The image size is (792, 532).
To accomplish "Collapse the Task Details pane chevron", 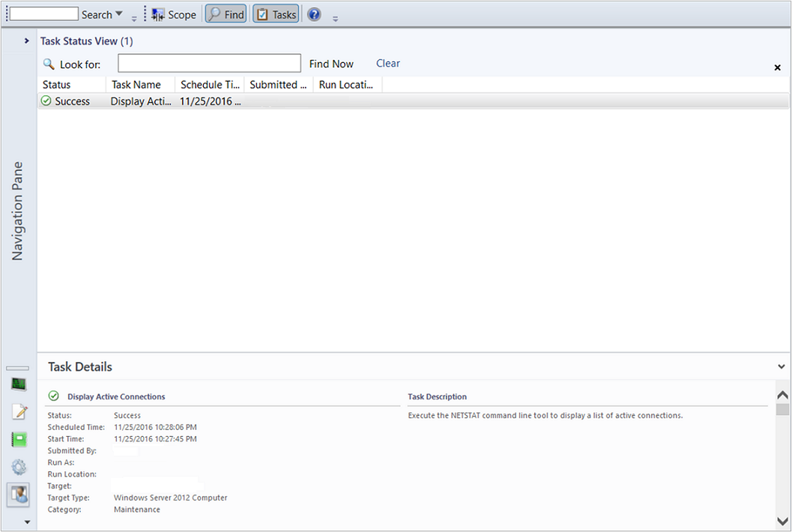I will (782, 367).
